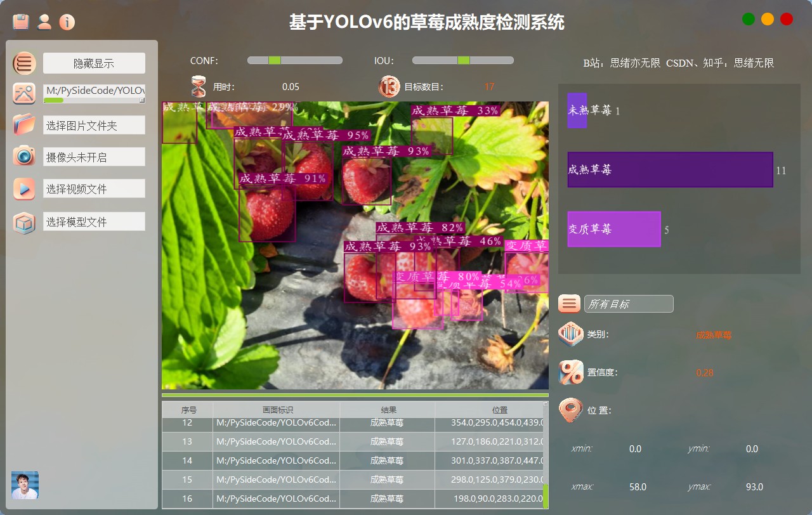Image resolution: width=812 pixels, height=515 pixels.
Task: Click position cell 298.0,125.0,379.0,230.0
Action: [x=489, y=479]
